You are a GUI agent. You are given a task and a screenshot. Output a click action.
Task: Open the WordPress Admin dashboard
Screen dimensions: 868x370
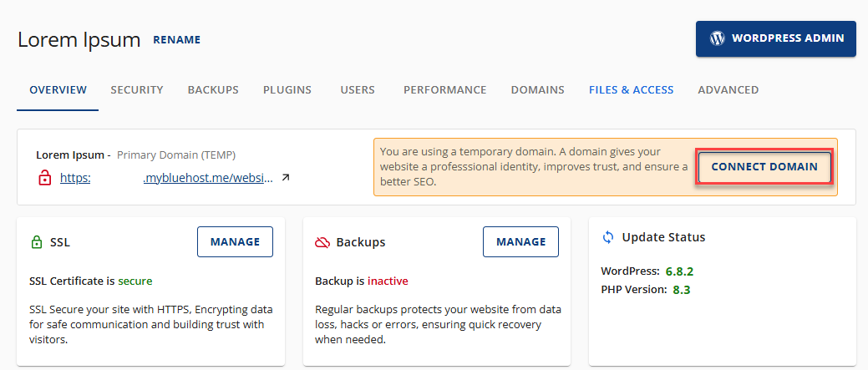coord(775,38)
